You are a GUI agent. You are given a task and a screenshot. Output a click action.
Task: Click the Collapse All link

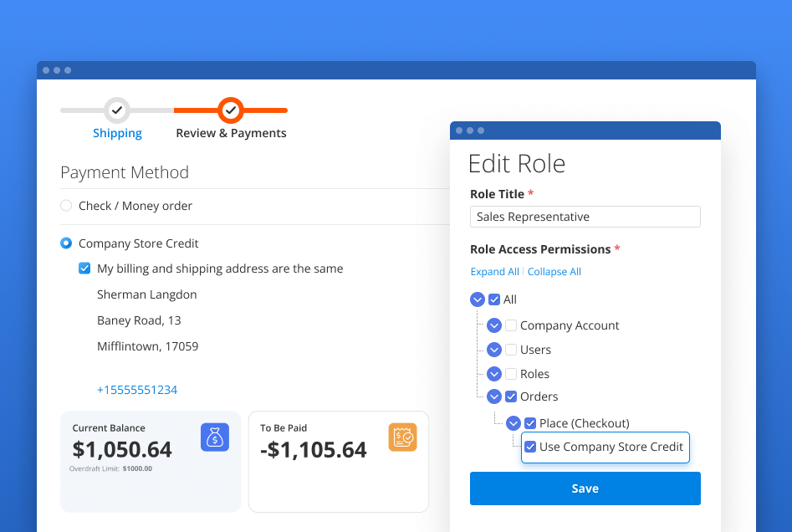[x=554, y=271]
